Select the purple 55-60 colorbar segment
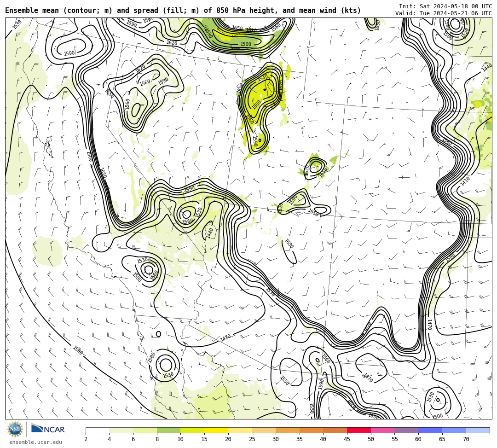497x448 pixels. coord(406,430)
